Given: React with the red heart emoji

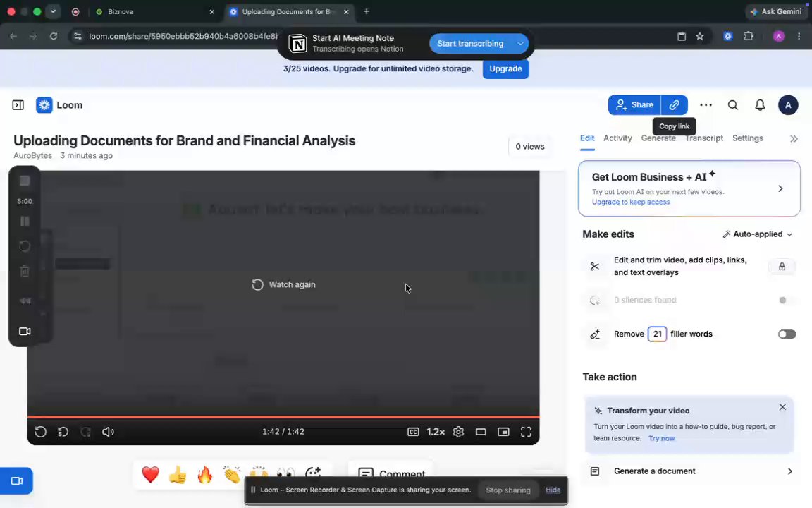Looking at the screenshot, I should pos(150,474).
